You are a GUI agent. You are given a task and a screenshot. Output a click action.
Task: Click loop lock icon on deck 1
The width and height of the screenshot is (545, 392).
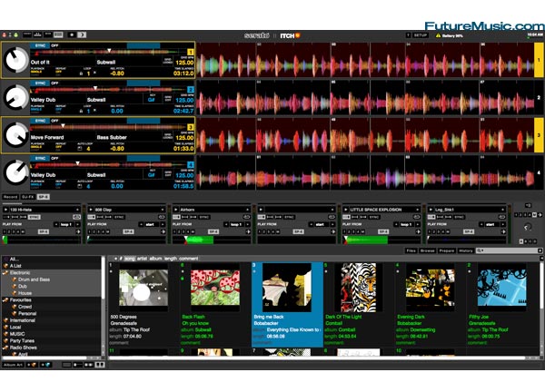[x=81, y=73]
